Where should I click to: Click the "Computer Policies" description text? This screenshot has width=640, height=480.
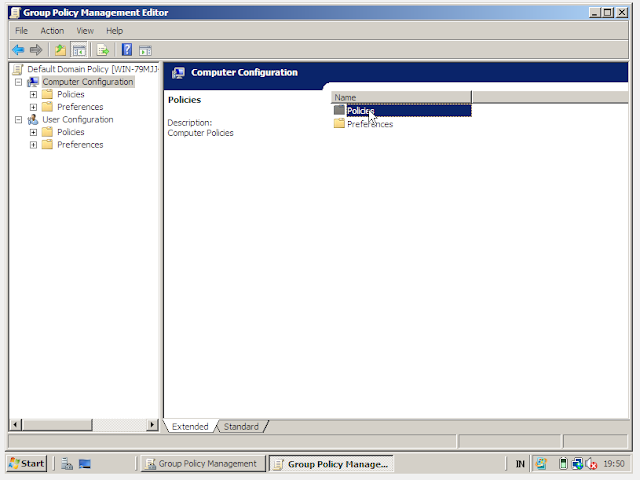click(x=200, y=133)
